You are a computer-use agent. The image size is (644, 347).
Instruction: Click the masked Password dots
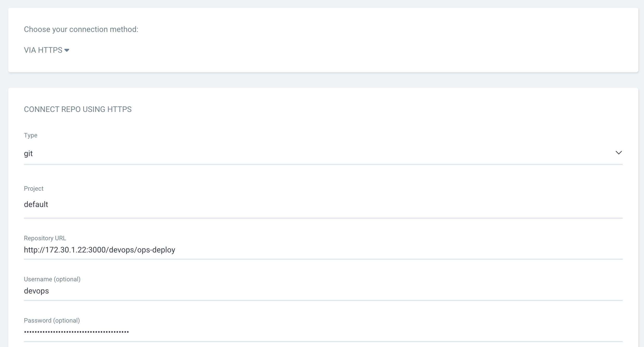[76, 332]
